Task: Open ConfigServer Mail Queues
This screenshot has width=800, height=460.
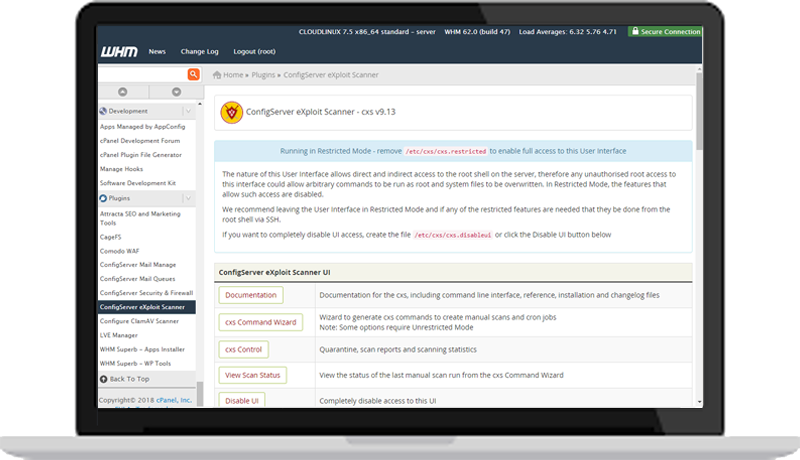Action: pos(137,279)
